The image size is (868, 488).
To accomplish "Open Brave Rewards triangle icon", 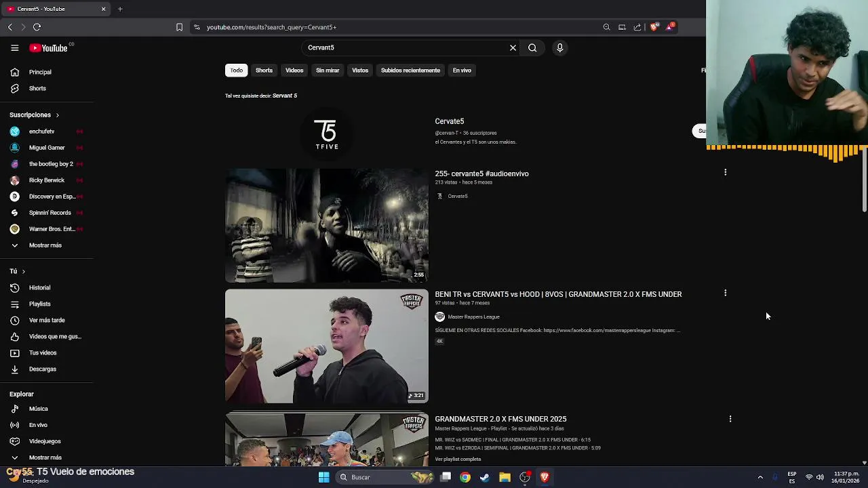I will coord(670,27).
